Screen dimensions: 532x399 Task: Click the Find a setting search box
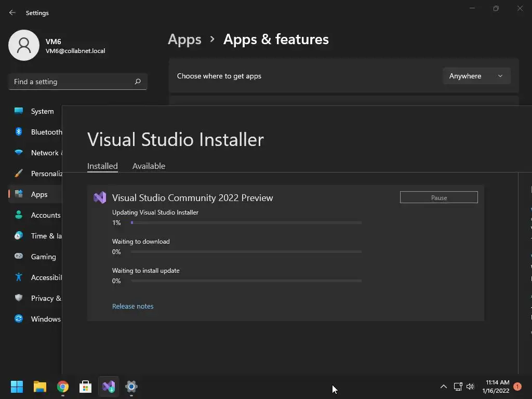(x=73, y=82)
